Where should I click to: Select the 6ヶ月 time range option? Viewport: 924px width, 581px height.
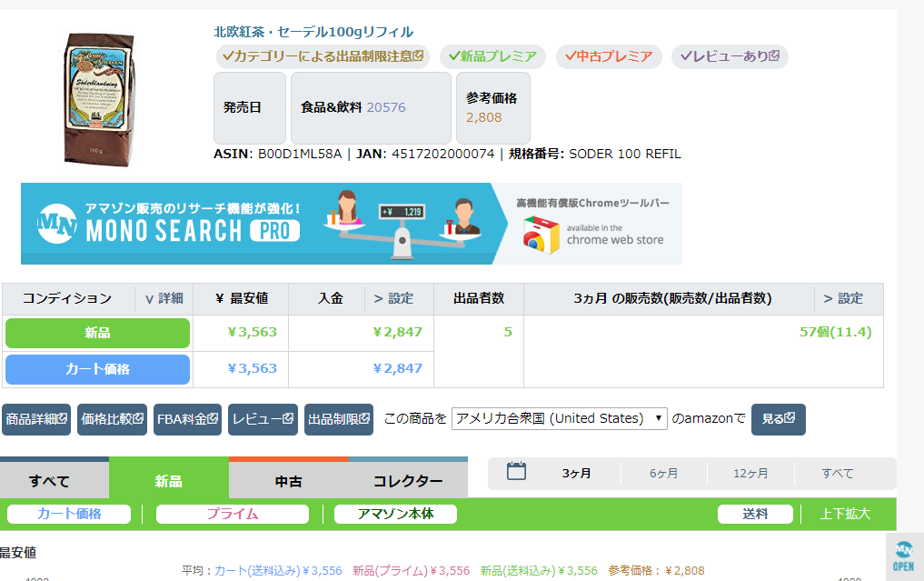point(663,473)
